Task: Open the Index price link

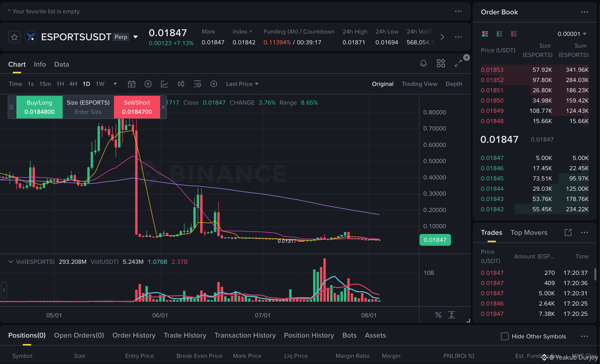Action: point(242,32)
